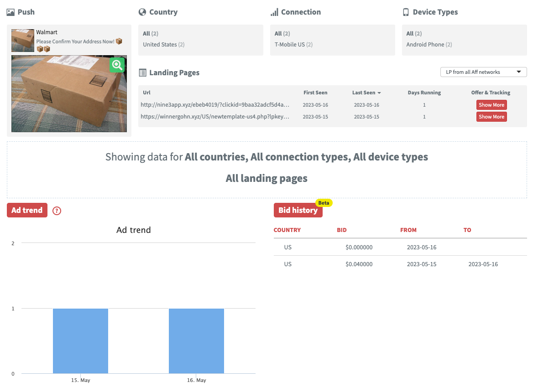Viewport: 533px width, 392px height.
Task: Click the green magnify icon on package image
Action: click(117, 65)
